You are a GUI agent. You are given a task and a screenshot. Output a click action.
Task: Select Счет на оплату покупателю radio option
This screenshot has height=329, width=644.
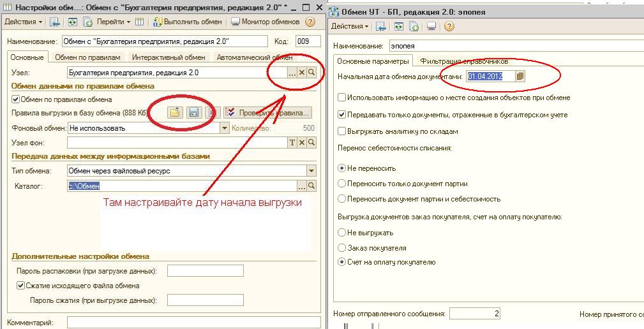[341, 262]
